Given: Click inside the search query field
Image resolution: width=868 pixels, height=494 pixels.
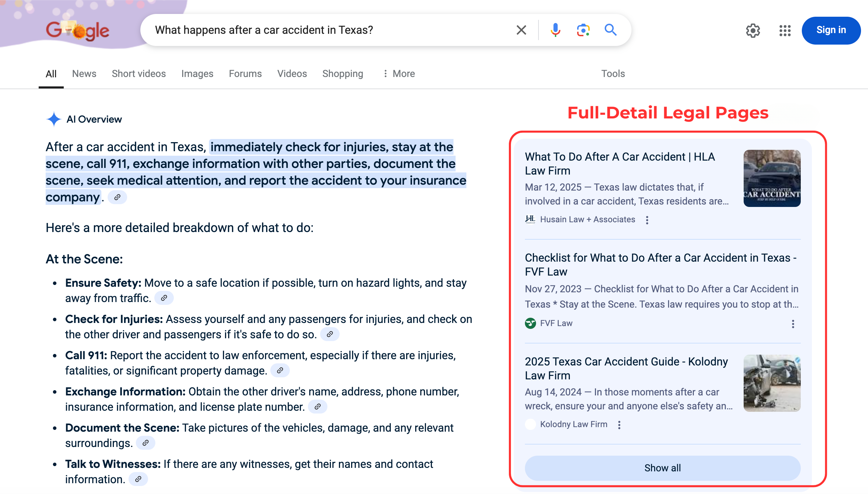Looking at the screenshot, I should [x=327, y=30].
